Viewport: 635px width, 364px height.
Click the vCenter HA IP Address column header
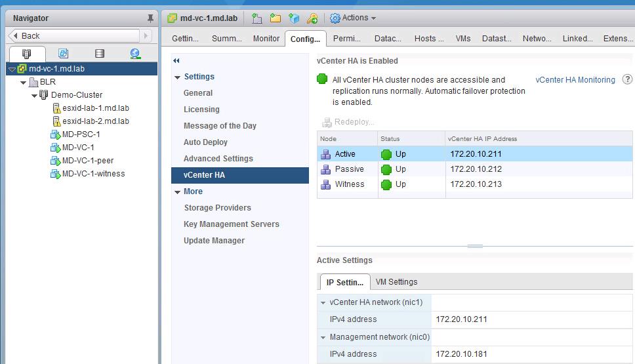pyautogui.click(x=539, y=138)
